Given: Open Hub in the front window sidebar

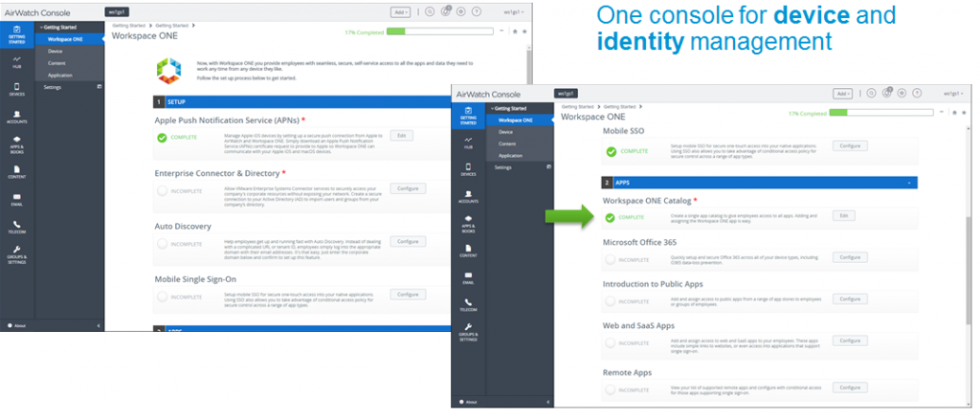Looking at the screenshot, I should tap(468, 143).
